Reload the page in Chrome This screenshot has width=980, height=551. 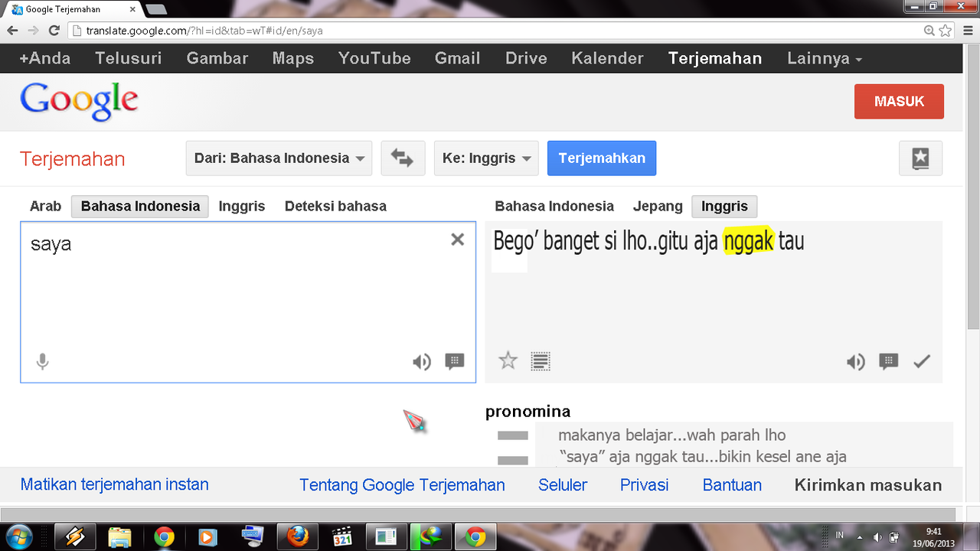[x=54, y=31]
